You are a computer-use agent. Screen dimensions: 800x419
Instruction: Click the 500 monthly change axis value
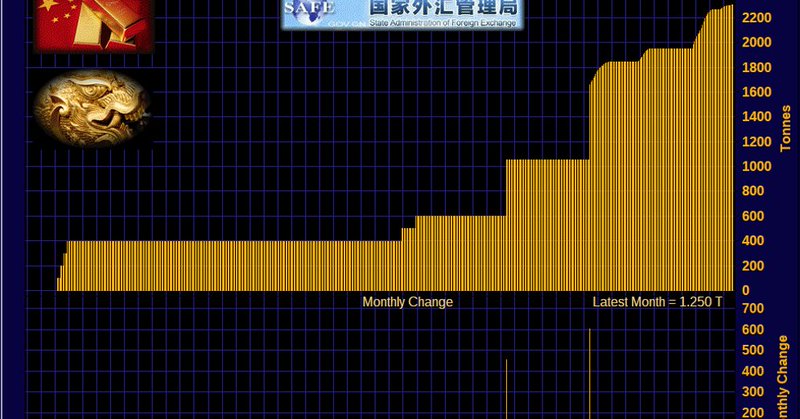point(753,350)
